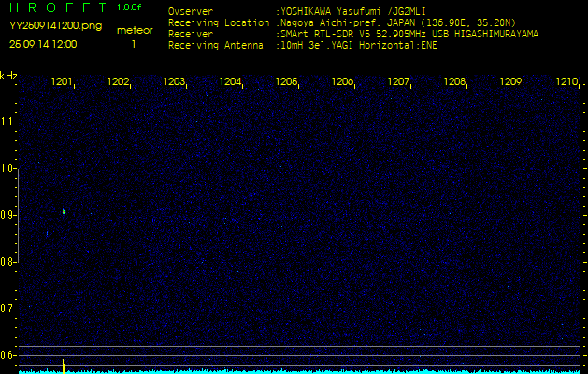The width and height of the screenshot is (588, 374).
Task: Click the meteor count number 1
Action: pos(134,44)
